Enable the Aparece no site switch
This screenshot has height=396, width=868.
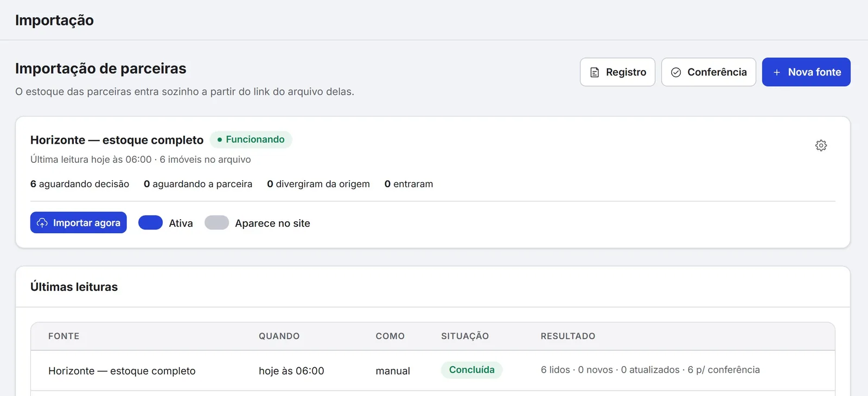216,222
